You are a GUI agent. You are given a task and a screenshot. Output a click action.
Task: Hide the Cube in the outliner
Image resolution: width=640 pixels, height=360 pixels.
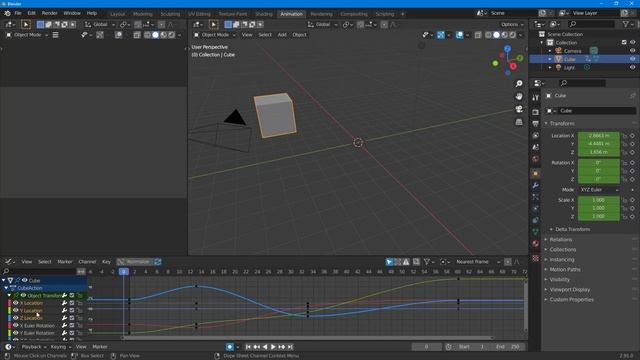[x=632, y=59]
